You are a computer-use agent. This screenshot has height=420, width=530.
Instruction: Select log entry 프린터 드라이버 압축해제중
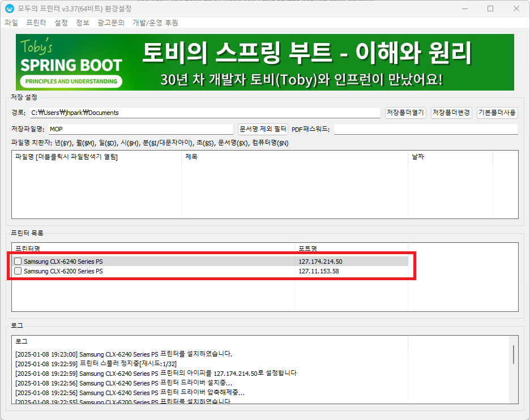coord(130,393)
